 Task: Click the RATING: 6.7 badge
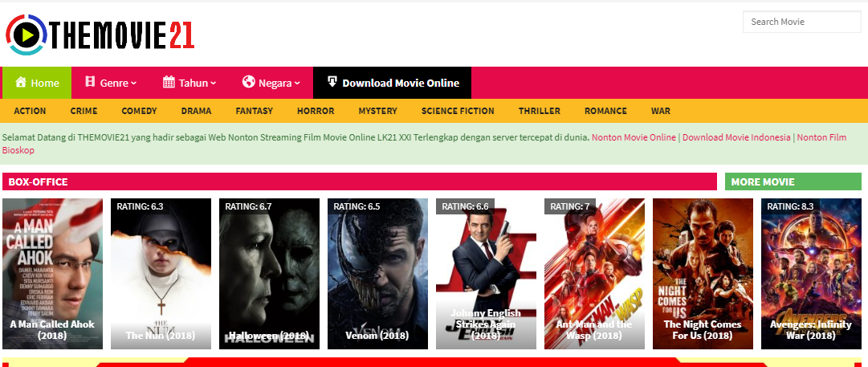pyautogui.click(x=248, y=206)
